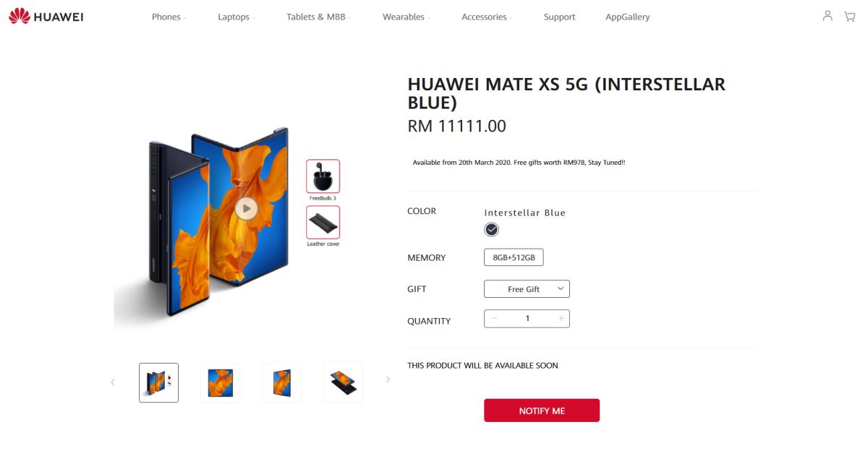868x451 pixels.
Task: Show previous thumbnails with left arrow
Action: point(113,382)
